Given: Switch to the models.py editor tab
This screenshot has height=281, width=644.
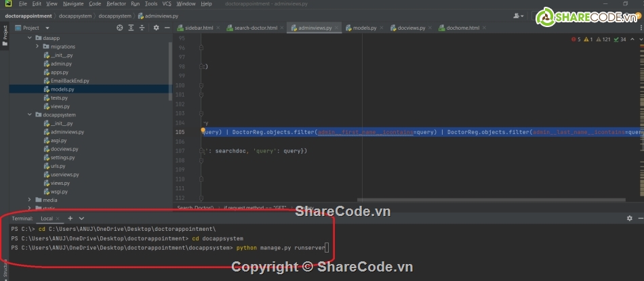Looking at the screenshot, I should pos(365,28).
